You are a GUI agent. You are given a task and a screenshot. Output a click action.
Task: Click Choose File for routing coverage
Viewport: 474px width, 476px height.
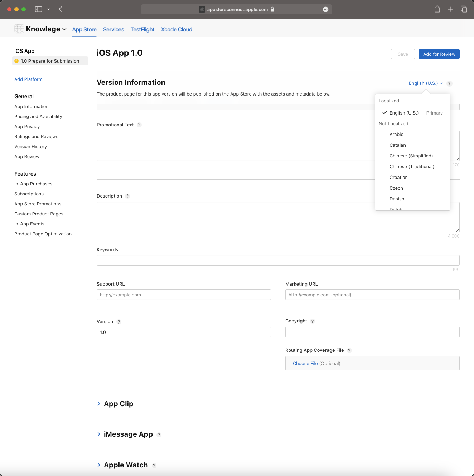[x=305, y=363]
